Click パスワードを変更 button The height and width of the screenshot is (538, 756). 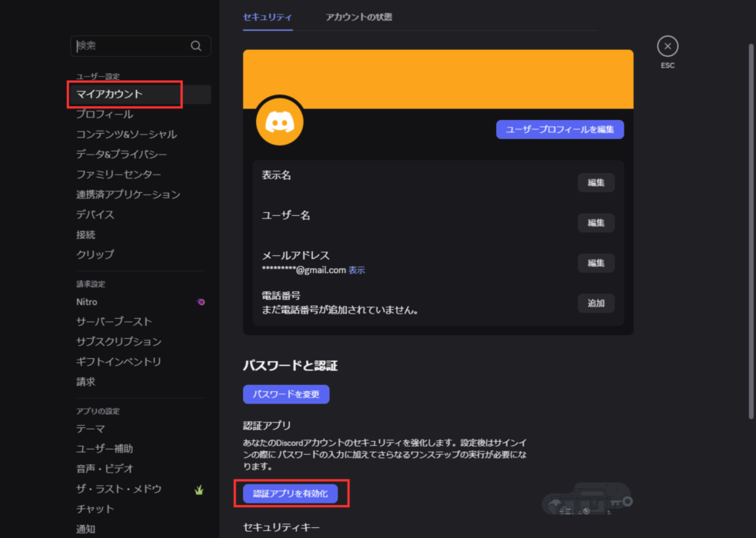[286, 394]
